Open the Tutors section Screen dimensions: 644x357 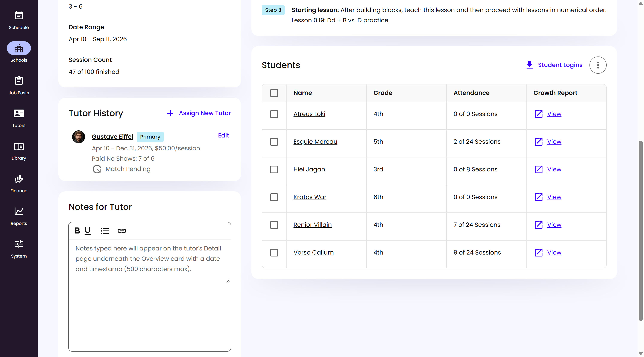point(19,118)
